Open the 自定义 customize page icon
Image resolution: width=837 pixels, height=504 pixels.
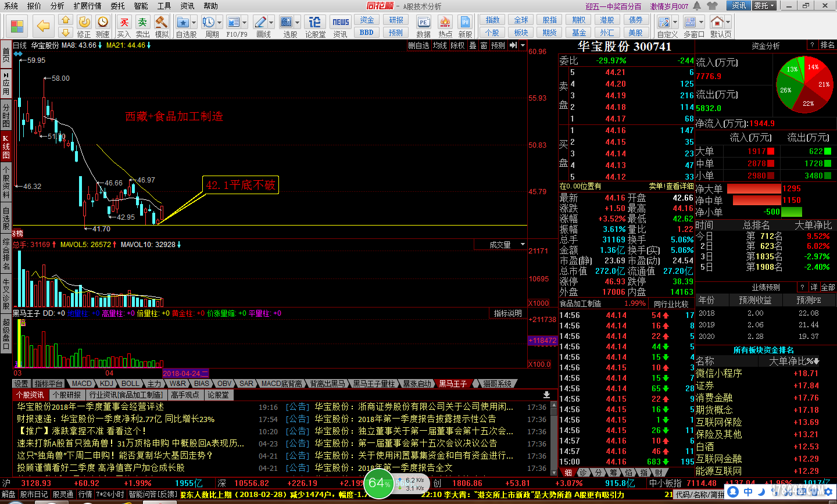pos(664,22)
